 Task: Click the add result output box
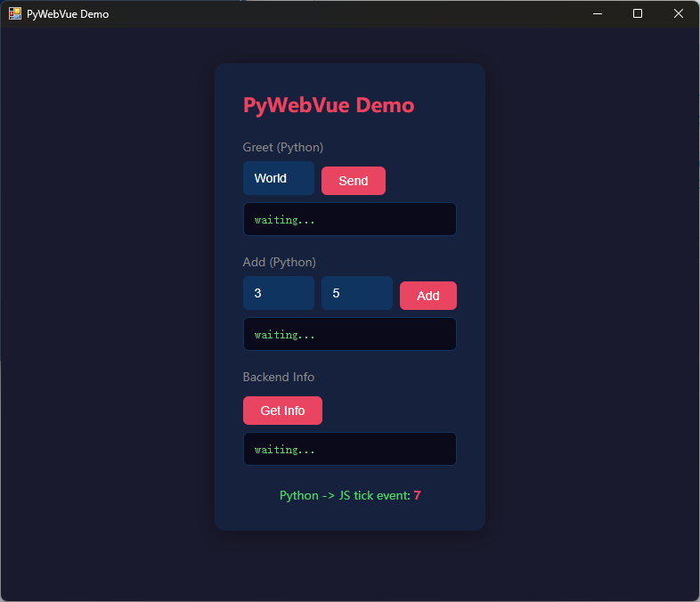pyautogui.click(x=349, y=334)
